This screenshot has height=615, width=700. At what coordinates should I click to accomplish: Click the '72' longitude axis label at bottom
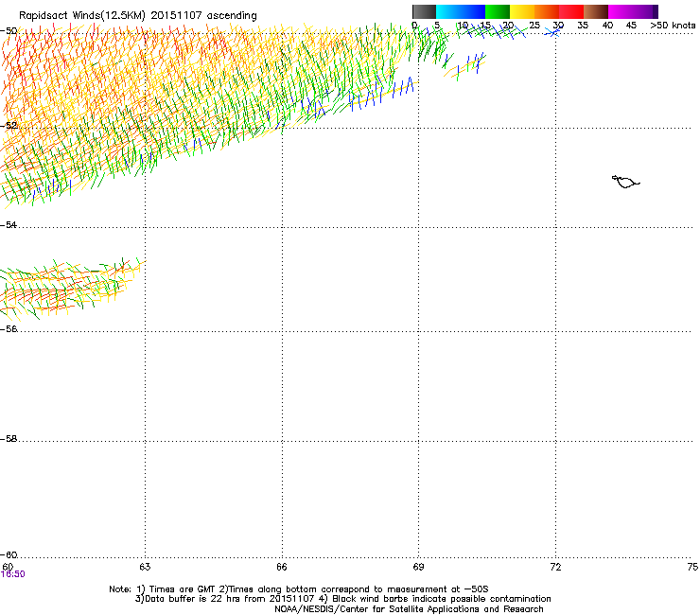click(x=555, y=567)
